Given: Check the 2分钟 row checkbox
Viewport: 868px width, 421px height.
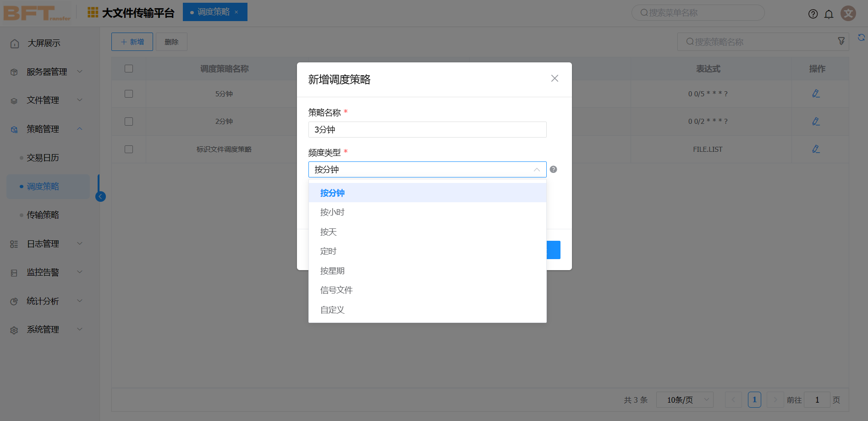Looking at the screenshot, I should pos(129,121).
